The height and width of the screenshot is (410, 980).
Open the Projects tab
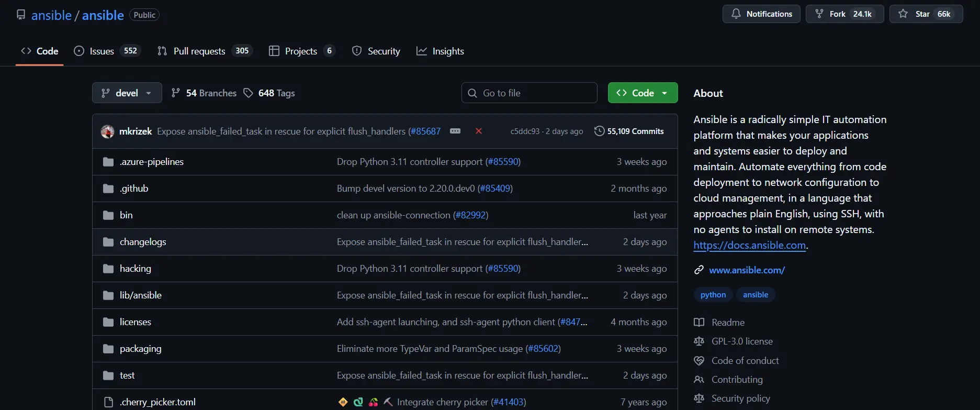(302, 51)
